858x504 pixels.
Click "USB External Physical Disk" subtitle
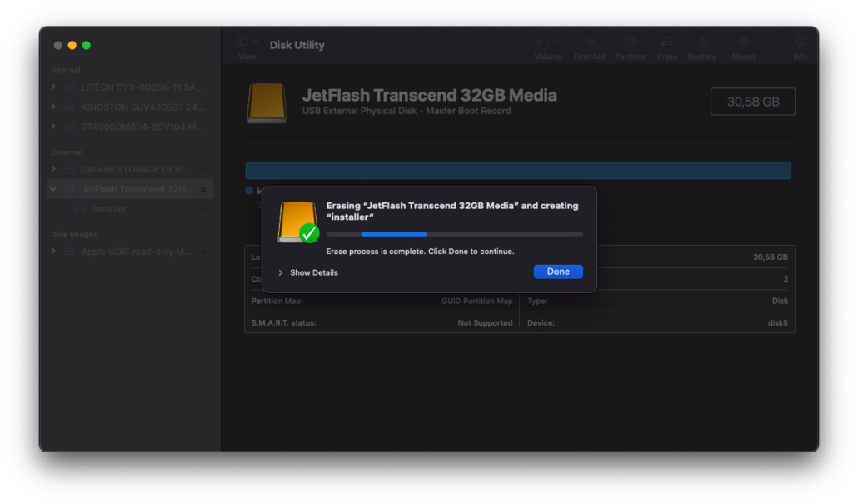pos(360,111)
